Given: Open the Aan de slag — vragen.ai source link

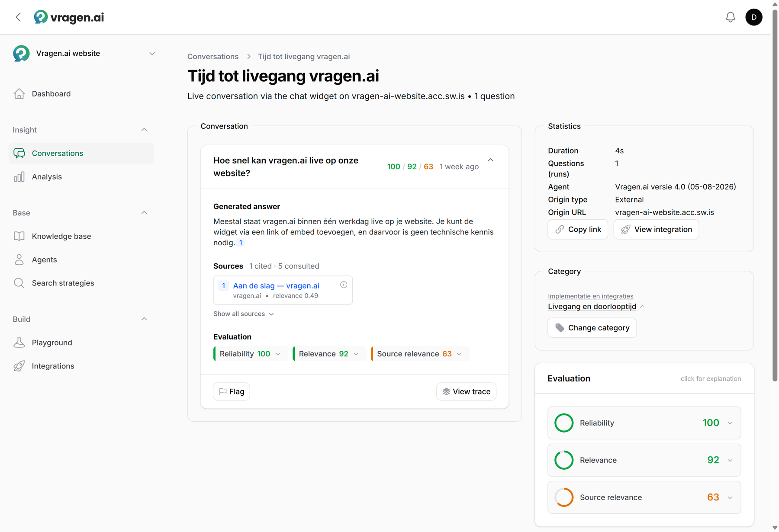Looking at the screenshot, I should 276,285.
